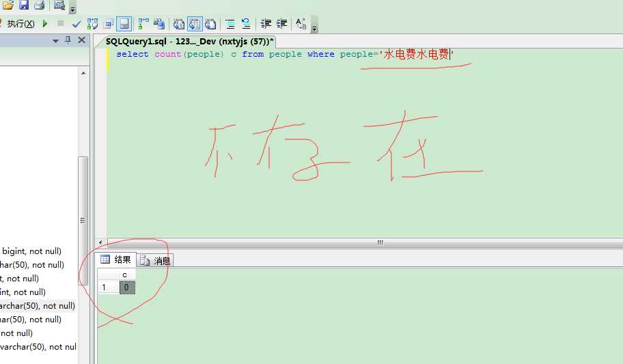Select result cell containing 0

(127, 287)
